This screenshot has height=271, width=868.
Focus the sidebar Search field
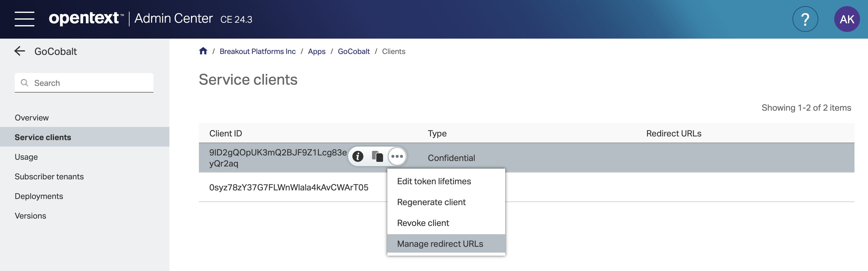(x=84, y=83)
